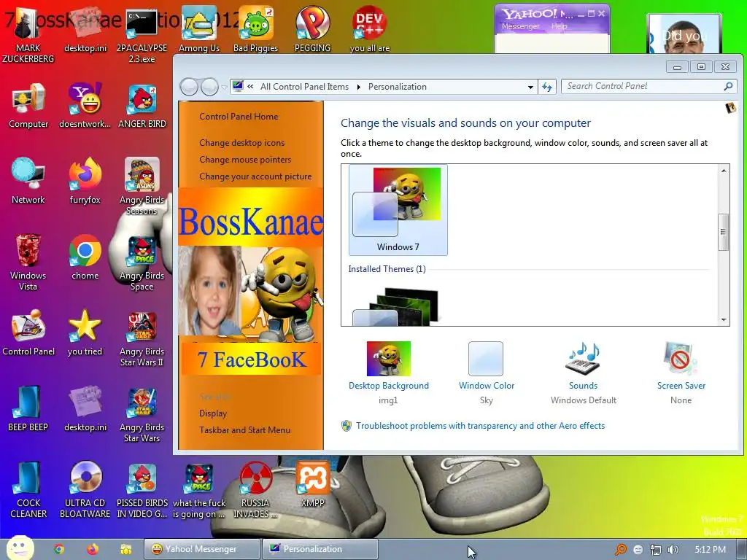Select the desktop.ini file beside BEEP BEEP
This screenshot has height=560, width=747.
click(85, 408)
